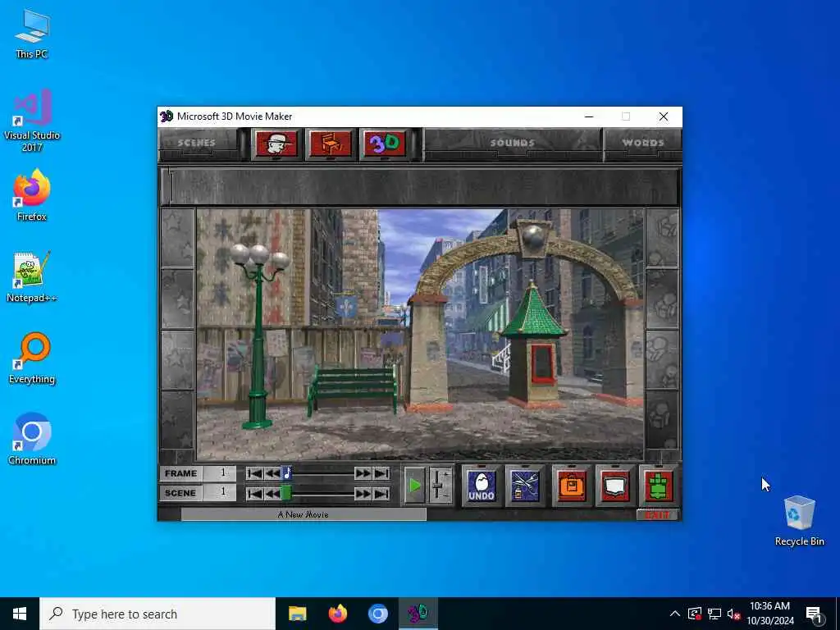Click the red EXIT button

(x=657, y=515)
